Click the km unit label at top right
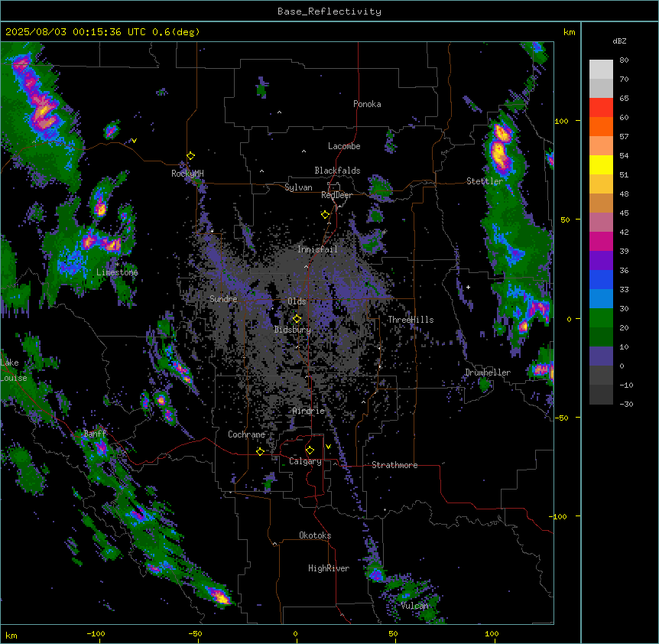Screen dimensions: 659x644 point(569,32)
